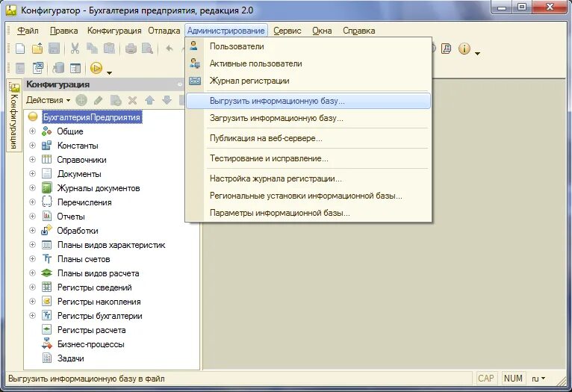Click the Copy object icon in Конфигурация panel
The width and height of the screenshot is (572, 392).
pyautogui.click(x=116, y=100)
